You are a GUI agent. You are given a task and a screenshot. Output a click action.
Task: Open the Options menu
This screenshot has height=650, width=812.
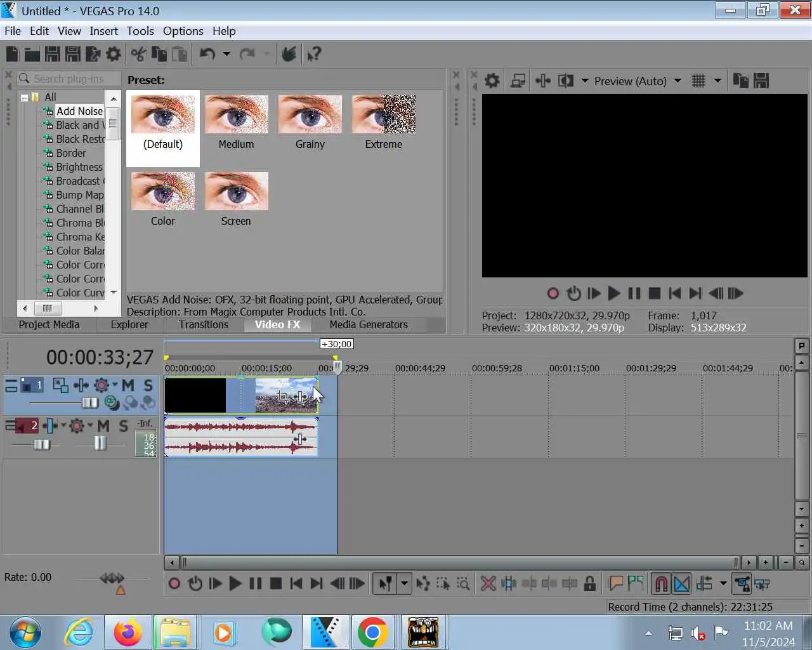click(183, 30)
